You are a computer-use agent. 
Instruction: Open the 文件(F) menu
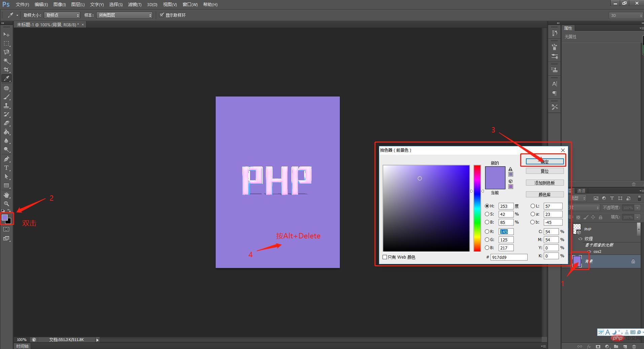point(22,4)
